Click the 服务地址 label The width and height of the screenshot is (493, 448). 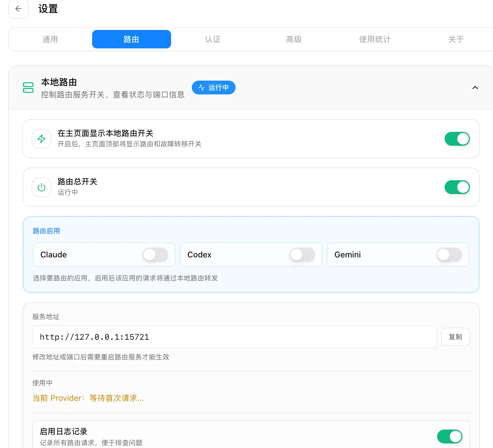[x=46, y=317]
